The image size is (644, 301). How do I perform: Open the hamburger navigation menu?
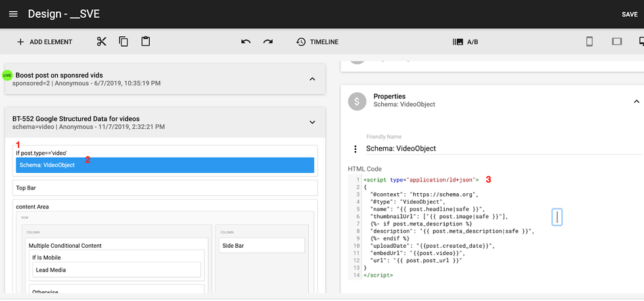(x=13, y=14)
